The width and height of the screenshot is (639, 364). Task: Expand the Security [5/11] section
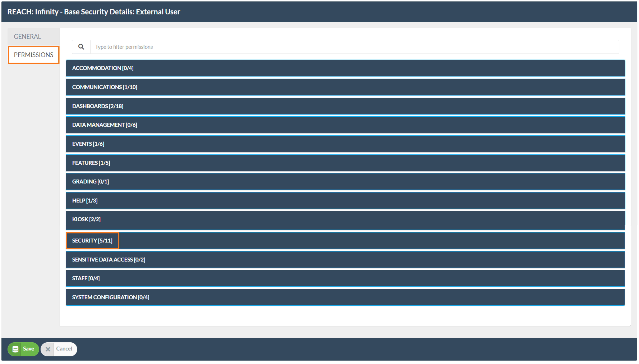92,241
